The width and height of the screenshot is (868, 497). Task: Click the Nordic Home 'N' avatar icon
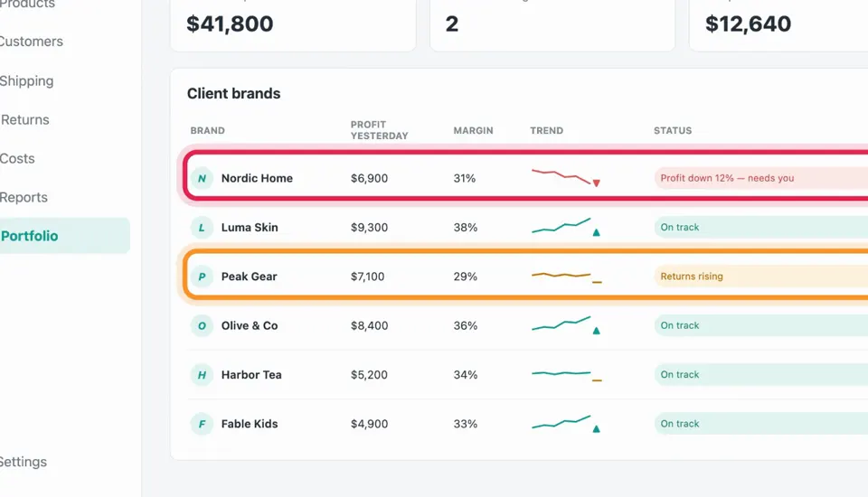202,178
